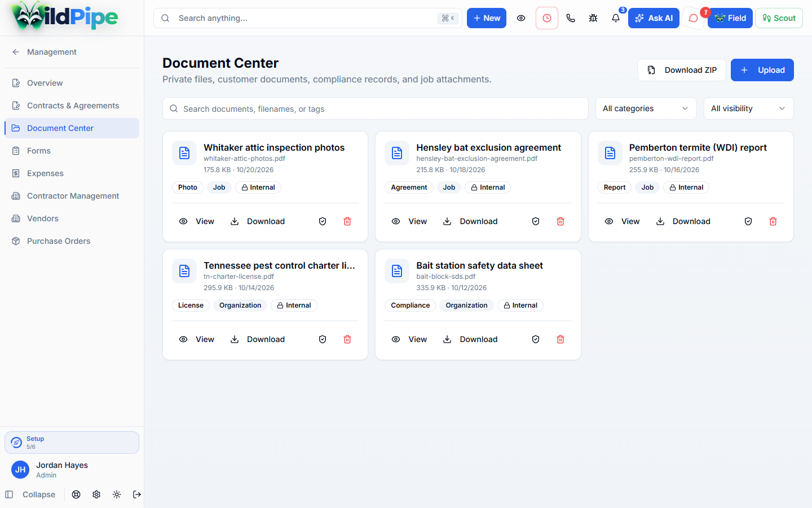View Whitaker attic inspection photos
This screenshot has width=812, height=508.
[196, 221]
